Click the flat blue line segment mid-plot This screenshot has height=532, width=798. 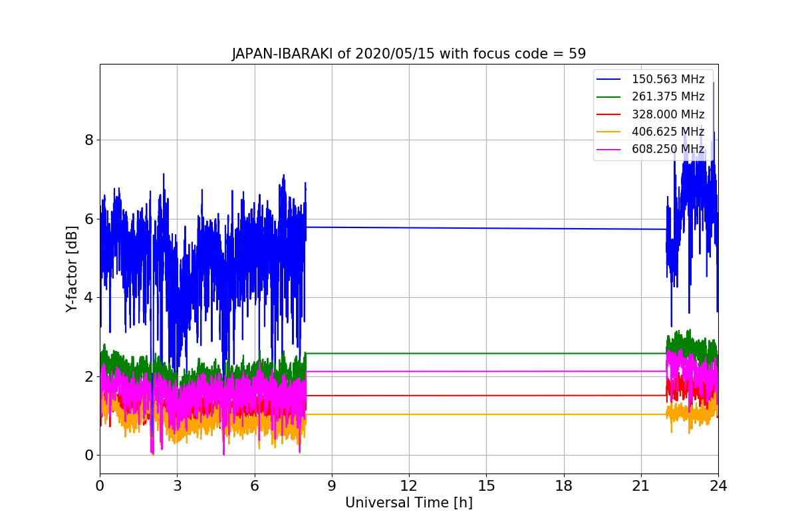pos(485,228)
